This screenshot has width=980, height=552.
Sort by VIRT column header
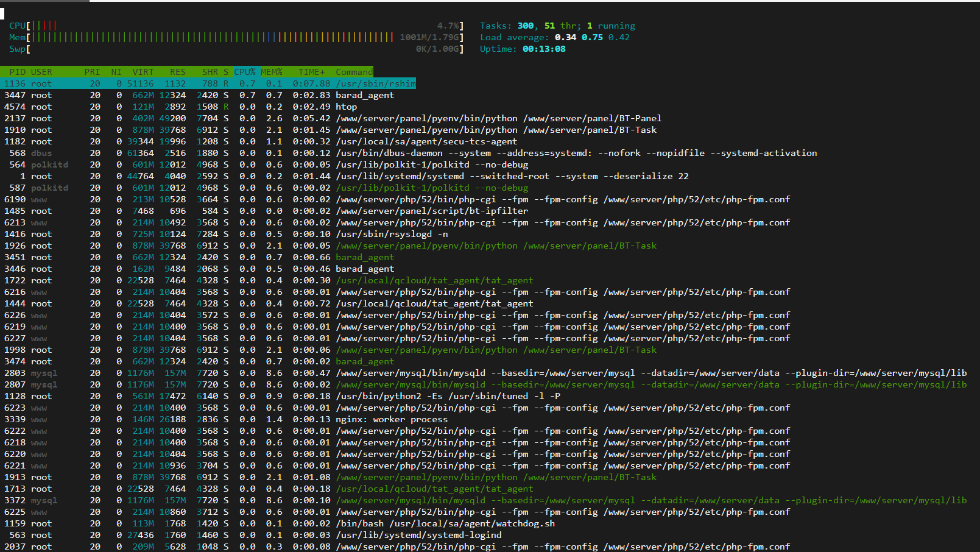point(143,72)
